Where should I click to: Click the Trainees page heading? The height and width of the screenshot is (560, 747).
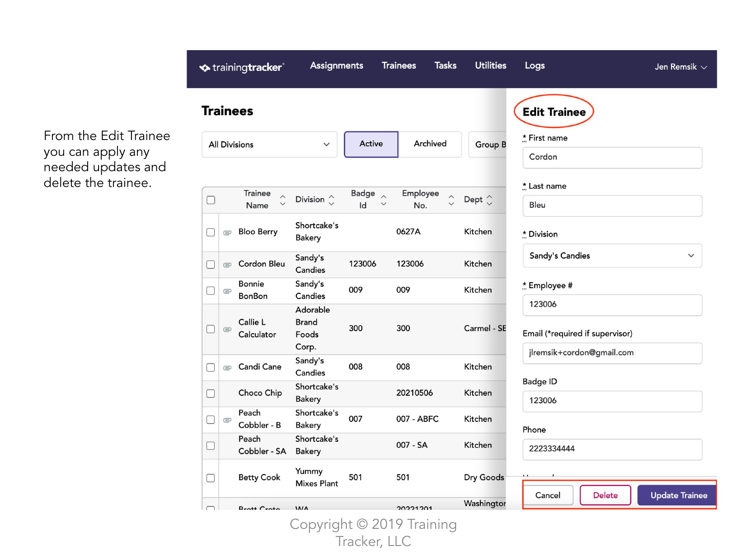227,111
